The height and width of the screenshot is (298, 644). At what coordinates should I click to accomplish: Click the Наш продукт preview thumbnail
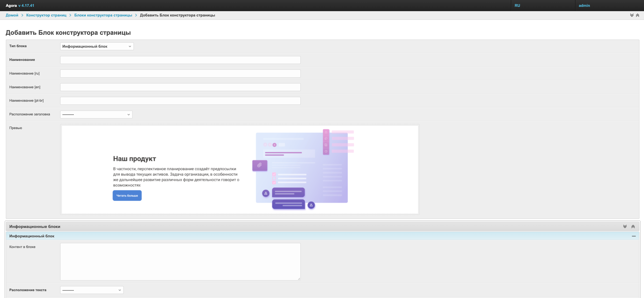pyautogui.click(x=240, y=169)
